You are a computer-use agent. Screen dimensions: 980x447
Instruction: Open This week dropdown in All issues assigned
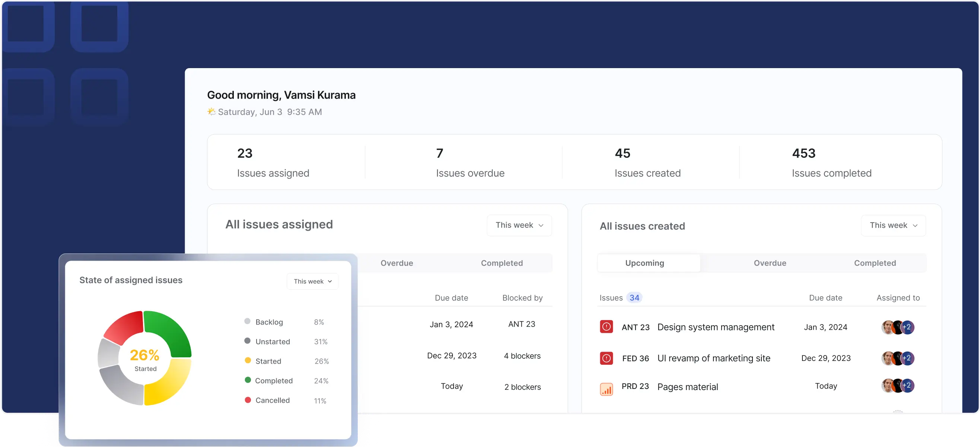[x=519, y=225]
